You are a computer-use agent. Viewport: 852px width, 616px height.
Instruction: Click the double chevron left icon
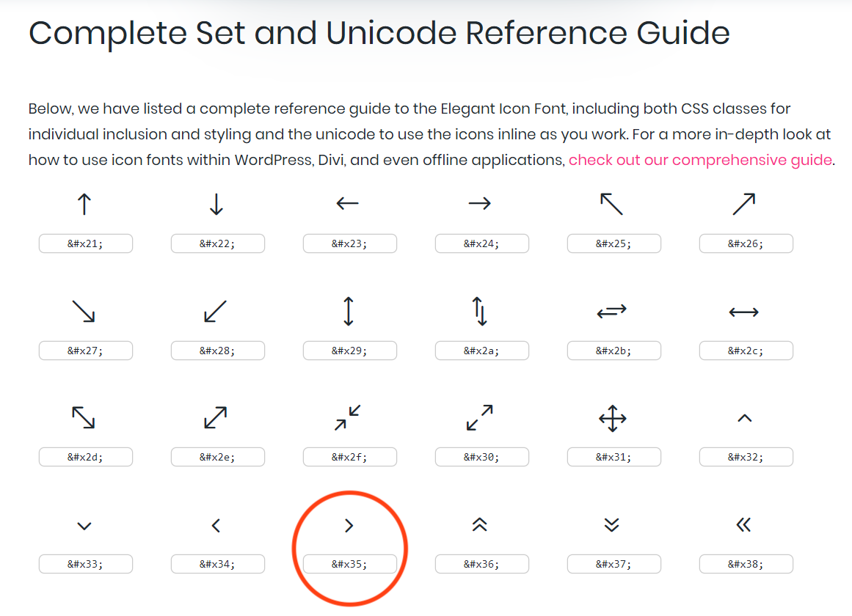[x=743, y=524]
